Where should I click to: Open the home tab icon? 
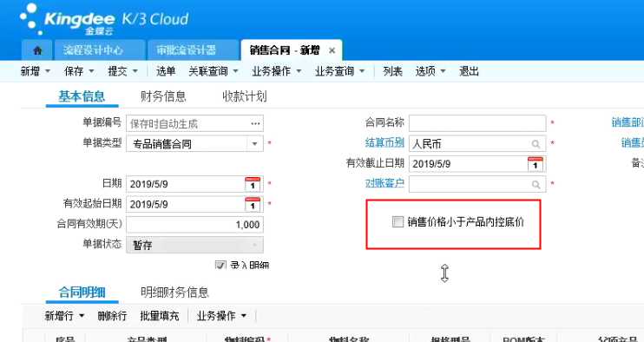coord(37,50)
